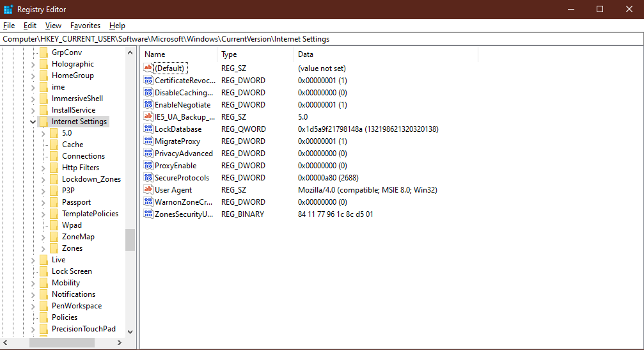This screenshot has width=644, height=350.
Task: Click the folder icon of Internet Settings key
Action: pyautogui.click(x=44, y=121)
